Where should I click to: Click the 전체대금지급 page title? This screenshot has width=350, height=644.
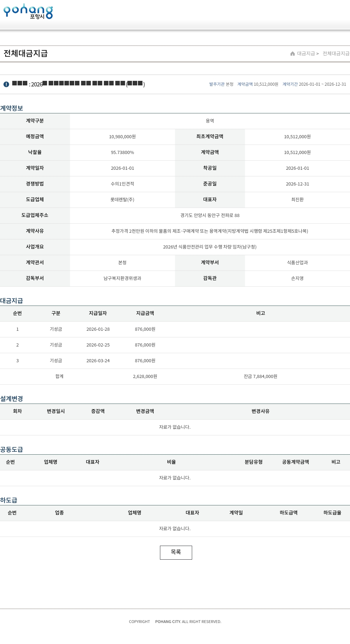pyautogui.click(x=26, y=54)
